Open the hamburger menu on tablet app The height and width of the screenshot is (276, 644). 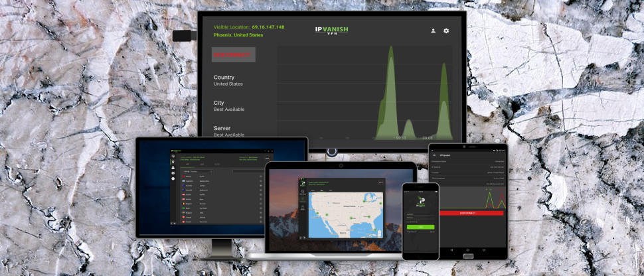click(435, 155)
